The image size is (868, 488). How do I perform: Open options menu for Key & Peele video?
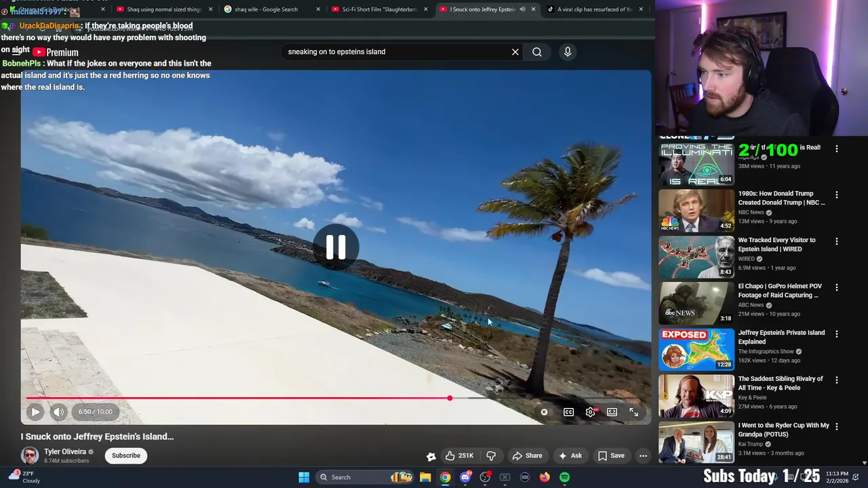[836, 380]
